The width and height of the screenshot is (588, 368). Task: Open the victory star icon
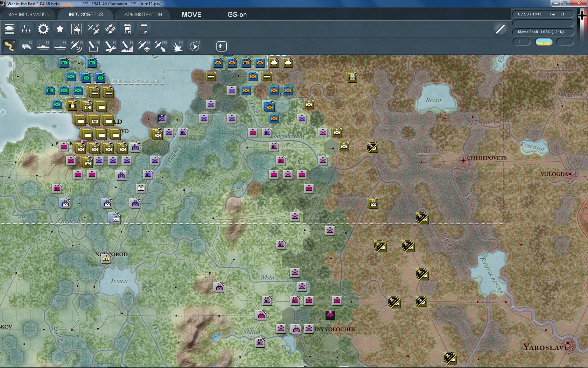pyautogui.click(x=60, y=29)
